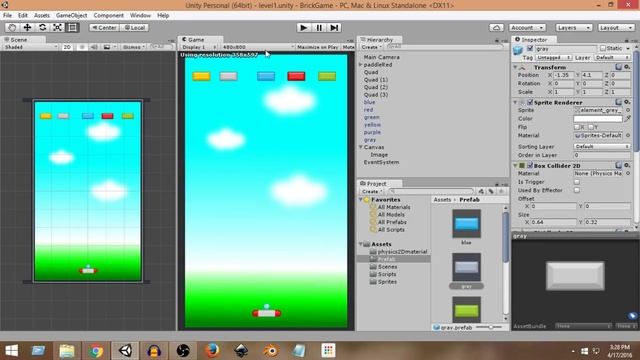640x360 pixels.
Task: Enable Used By Effector checkbox
Action: click(x=577, y=190)
